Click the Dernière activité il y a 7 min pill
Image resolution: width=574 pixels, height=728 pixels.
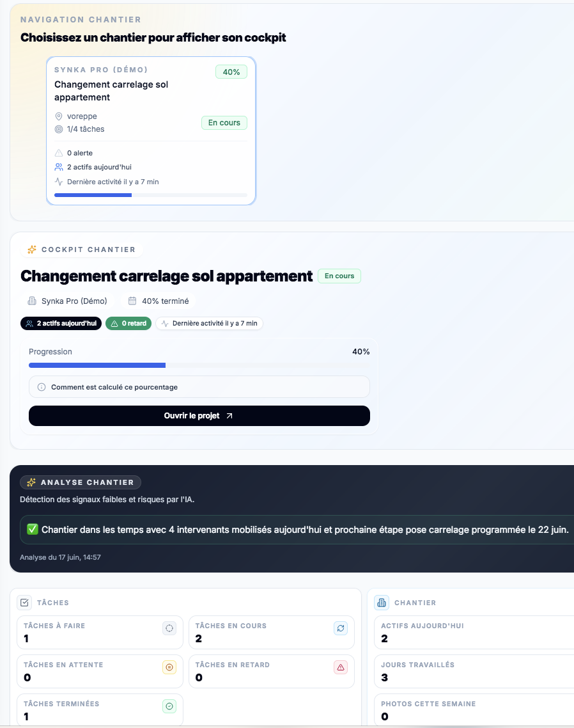pyautogui.click(x=209, y=324)
